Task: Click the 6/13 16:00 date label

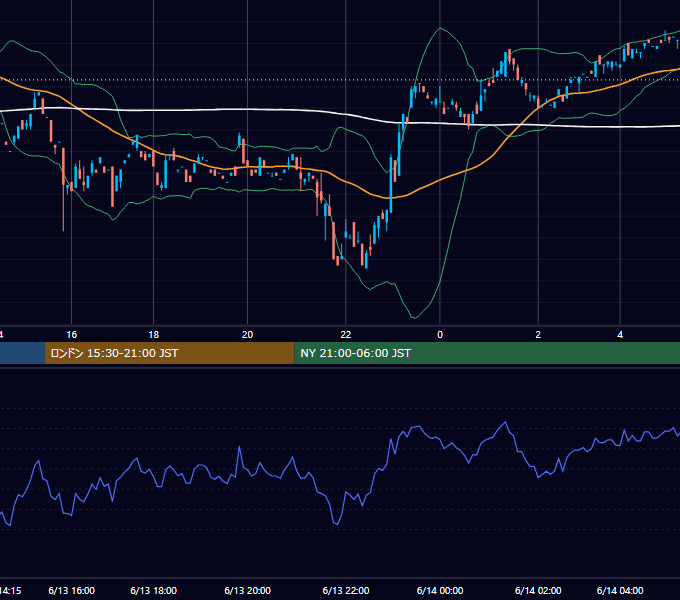Action: coord(72,590)
